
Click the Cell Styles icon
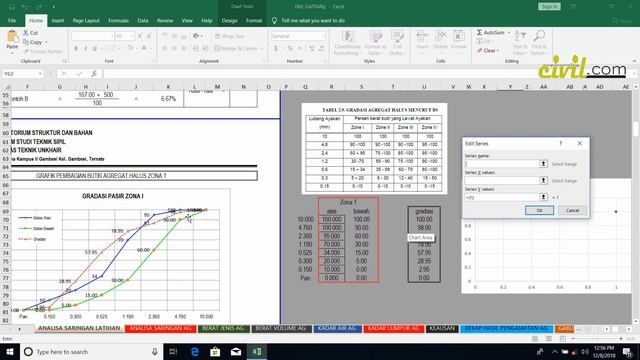tap(397, 37)
